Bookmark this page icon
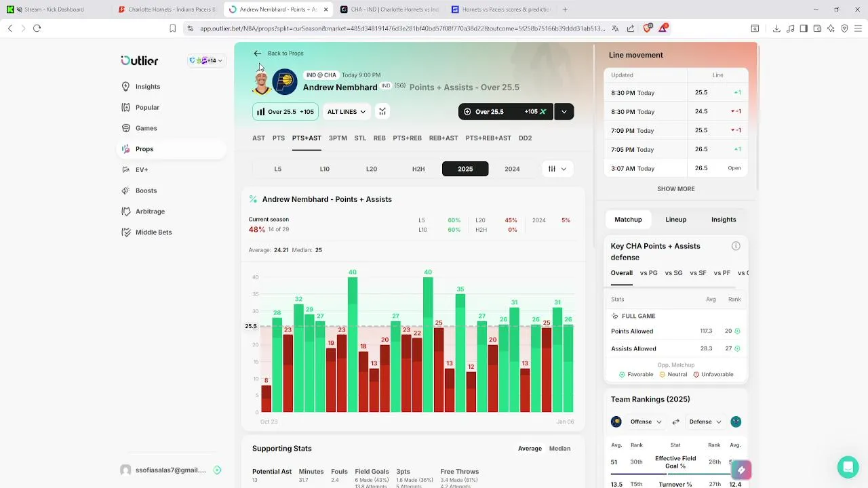This screenshot has width=868, height=488. [172, 28]
